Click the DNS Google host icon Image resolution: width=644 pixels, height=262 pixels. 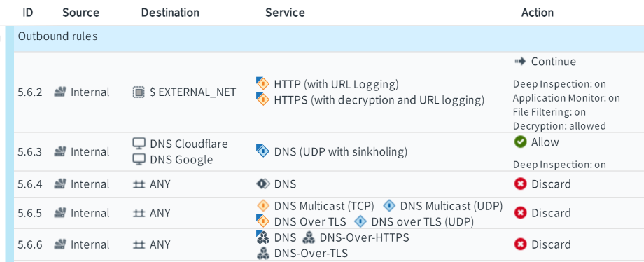(x=139, y=159)
